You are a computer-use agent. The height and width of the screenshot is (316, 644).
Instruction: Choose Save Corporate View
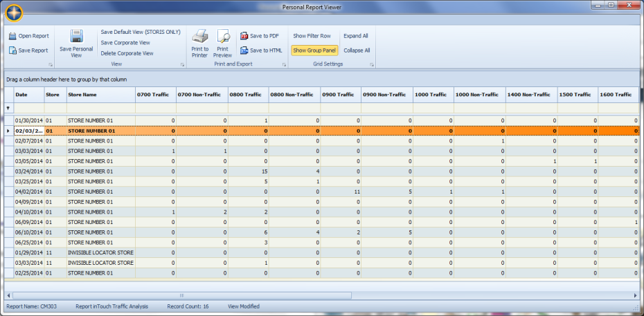pyautogui.click(x=125, y=42)
